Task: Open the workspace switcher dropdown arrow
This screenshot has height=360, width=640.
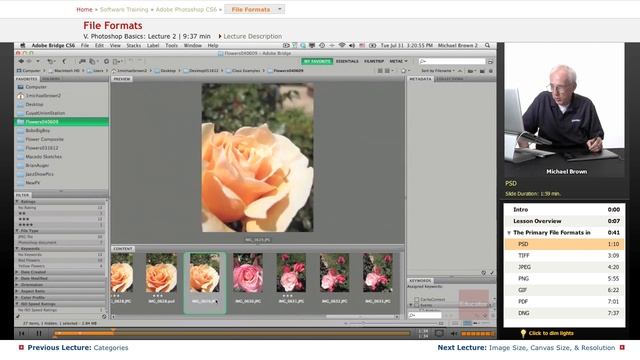Action: (406, 61)
